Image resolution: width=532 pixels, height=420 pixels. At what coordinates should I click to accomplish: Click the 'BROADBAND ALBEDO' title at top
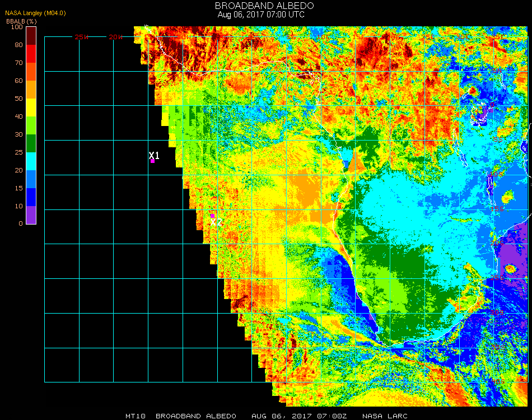(264, 6)
